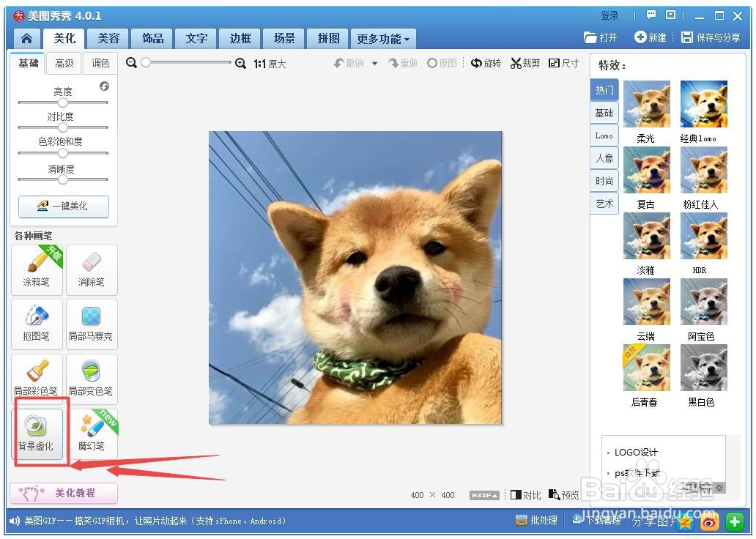Click the 重做 redo button
This screenshot has height=539, width=756.
[403, 63]
